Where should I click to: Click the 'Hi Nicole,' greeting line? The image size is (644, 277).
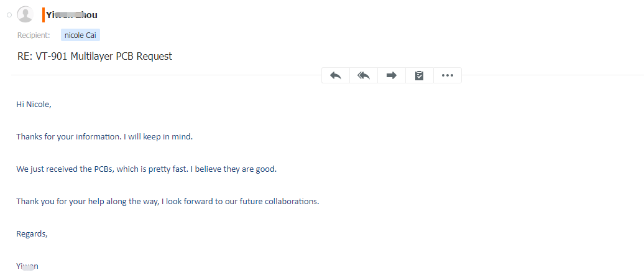coord(34,104)
